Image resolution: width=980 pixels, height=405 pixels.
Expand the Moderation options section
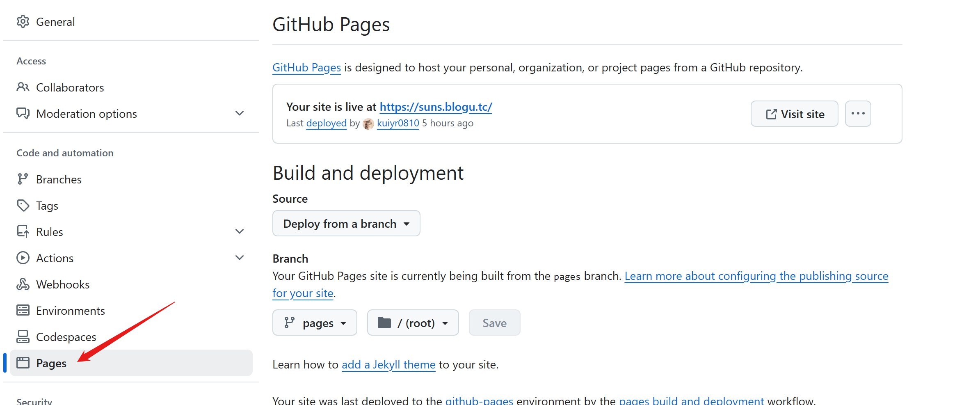point(240,114)
